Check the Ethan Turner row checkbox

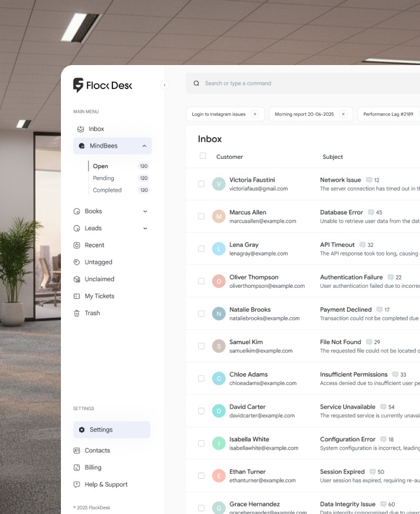[x=201, y=476]
